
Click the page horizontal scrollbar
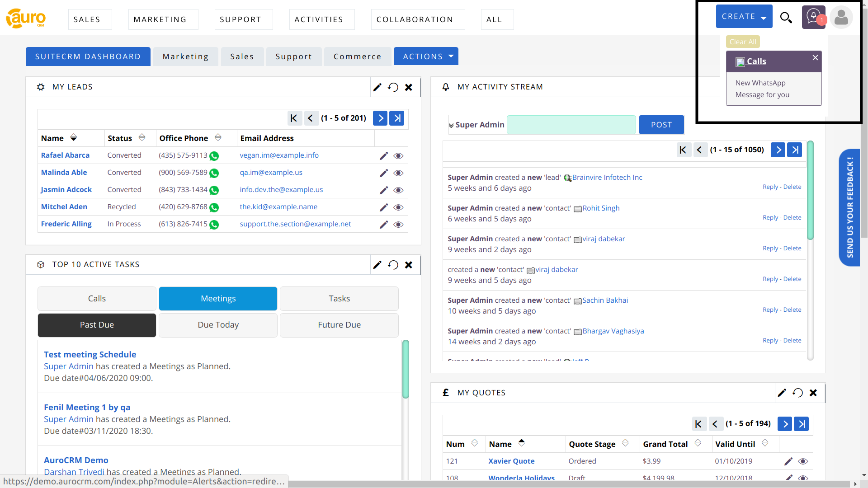[x=569, y=484]
